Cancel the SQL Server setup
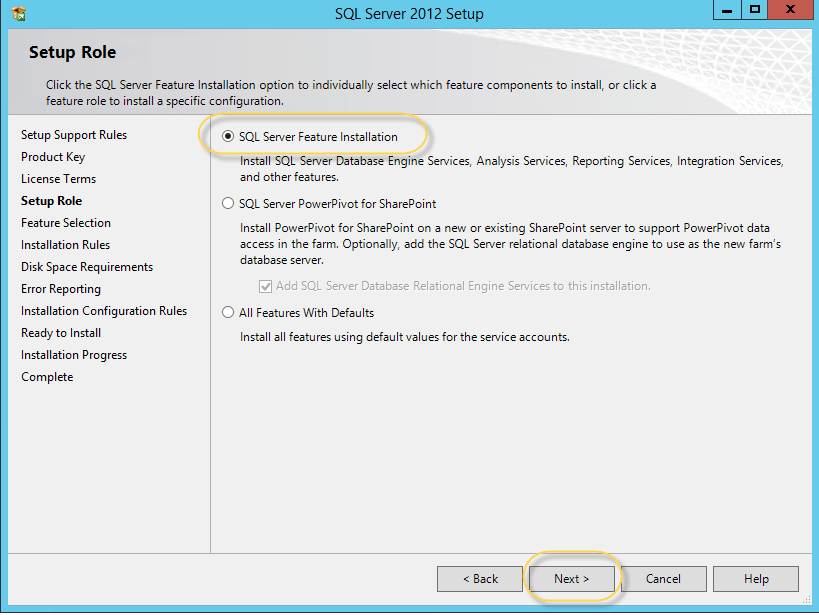 tap(663, 579)
